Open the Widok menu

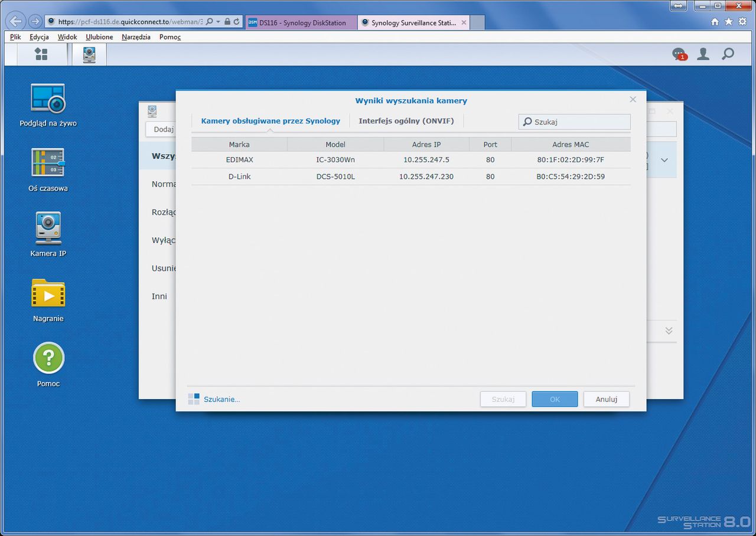click(67, 37)
